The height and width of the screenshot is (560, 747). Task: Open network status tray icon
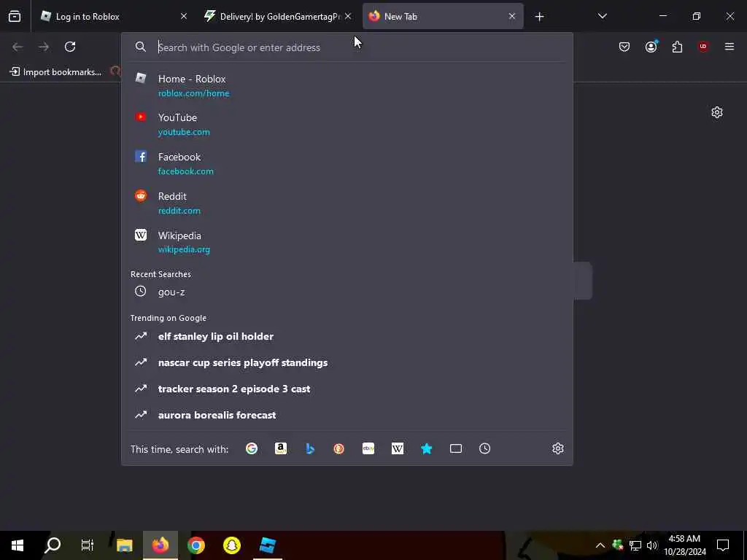pyautogui.click(x=635, y=545)
